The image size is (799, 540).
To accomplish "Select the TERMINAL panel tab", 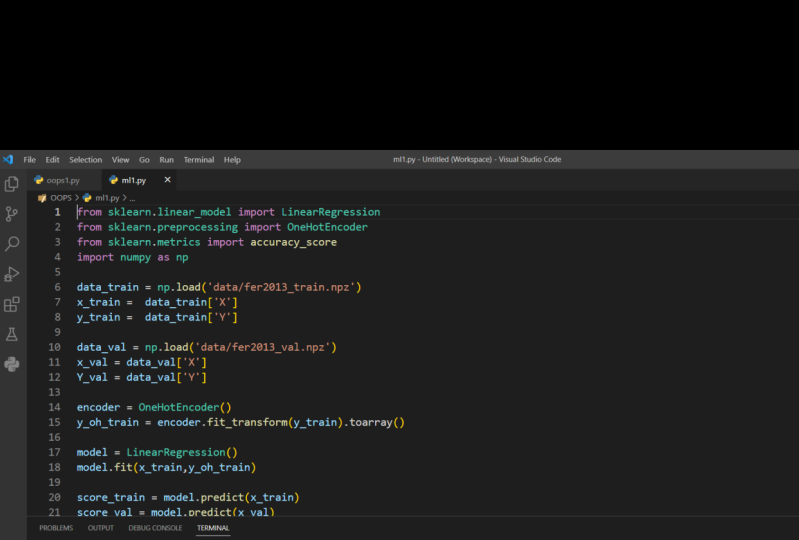I will point(213,528).
